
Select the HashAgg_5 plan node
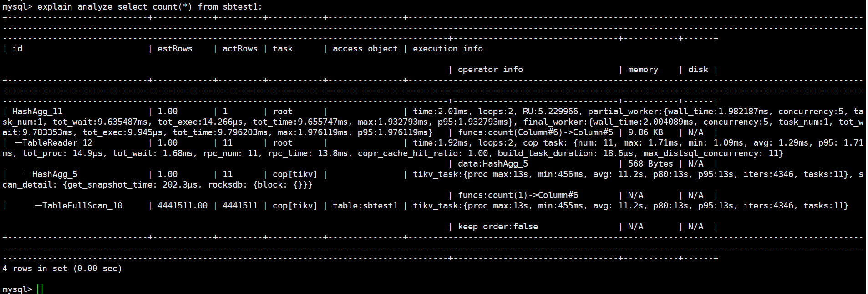click(55, 174)
